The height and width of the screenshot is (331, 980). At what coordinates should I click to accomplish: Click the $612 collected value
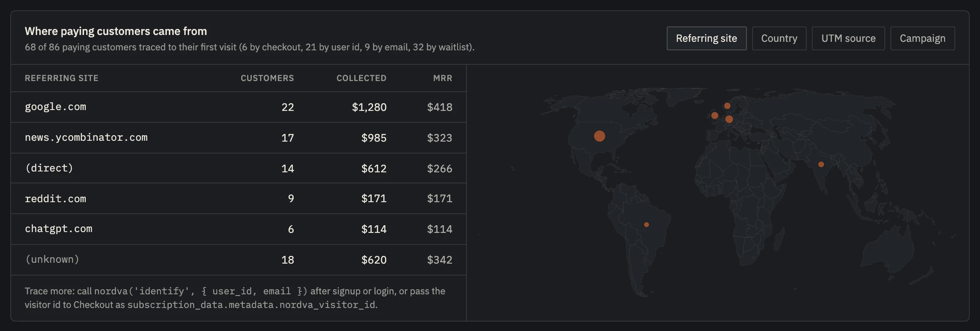click(374, 168)
